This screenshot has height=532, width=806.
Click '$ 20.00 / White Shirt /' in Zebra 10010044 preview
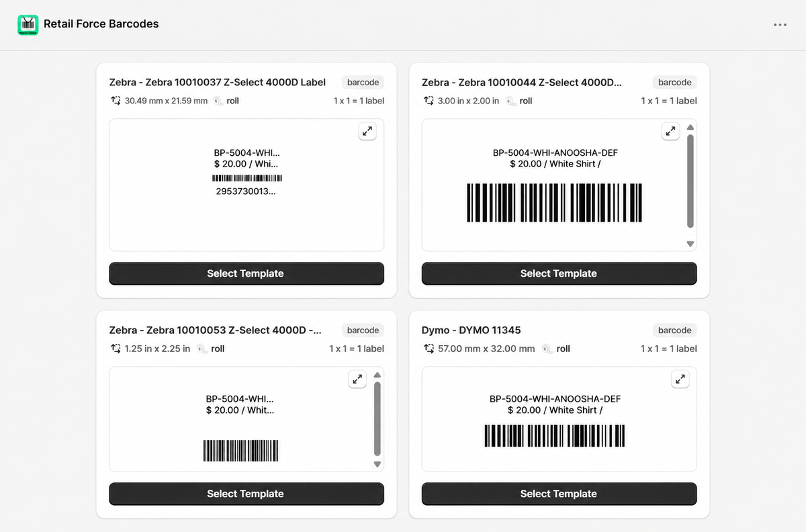555,164
